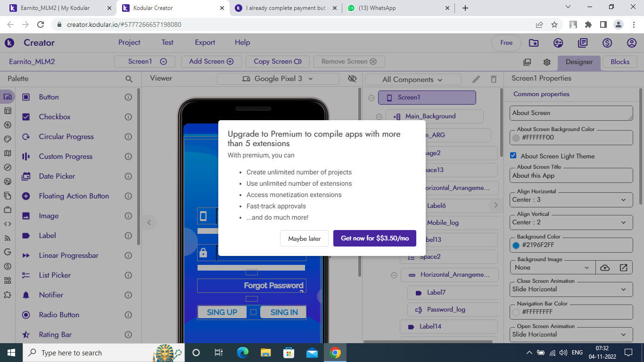This screenshot has width=644, height=362.
Task: Toggle hidden components visibility eye icon
Action: pos(352,79)
